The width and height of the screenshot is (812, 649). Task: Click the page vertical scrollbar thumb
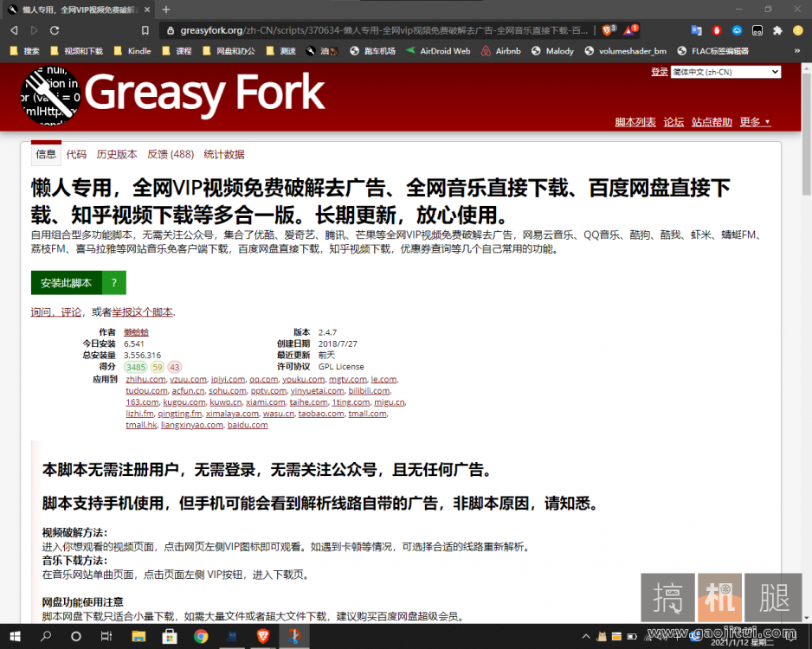pos(806,133)
